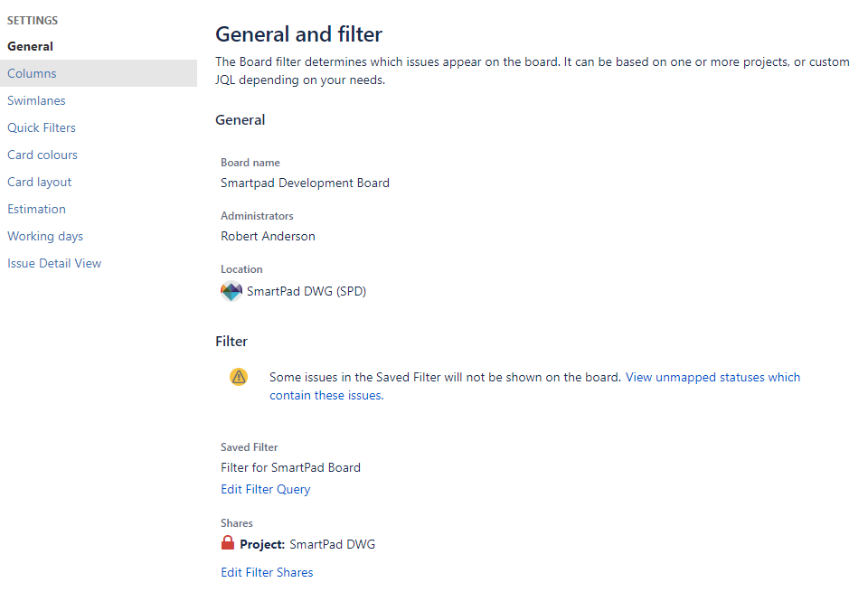Click Edit Filter Shares link

click(x=267, y=572)
